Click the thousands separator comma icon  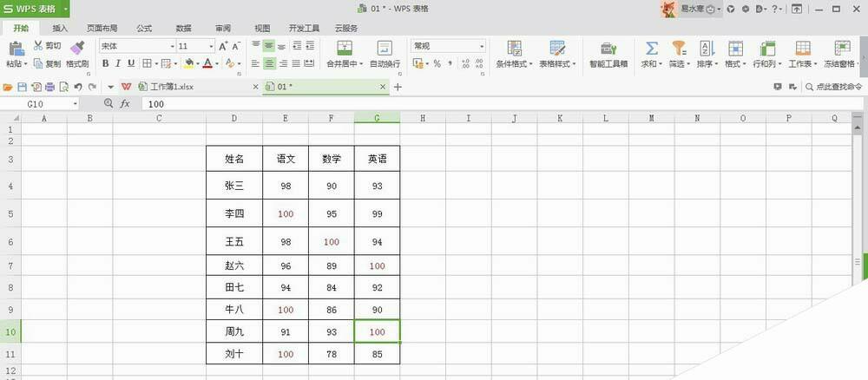coord(450,63)
